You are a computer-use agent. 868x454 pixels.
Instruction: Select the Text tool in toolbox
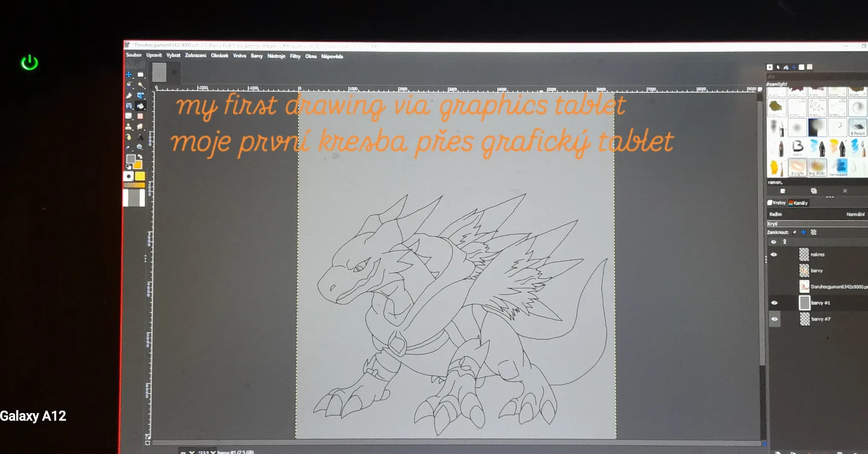(x=140, y=137)
